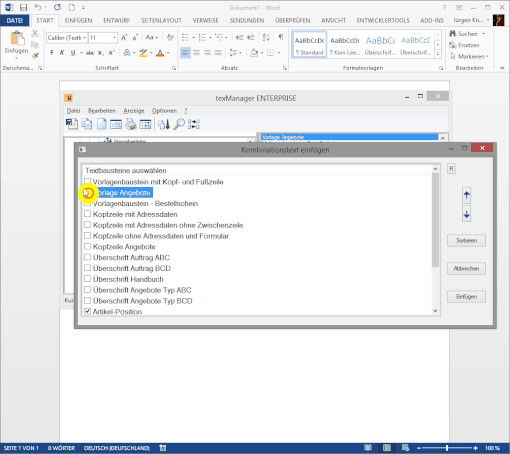
Task: Click the shading paint bucket icon
Action: tap(254, 53)
